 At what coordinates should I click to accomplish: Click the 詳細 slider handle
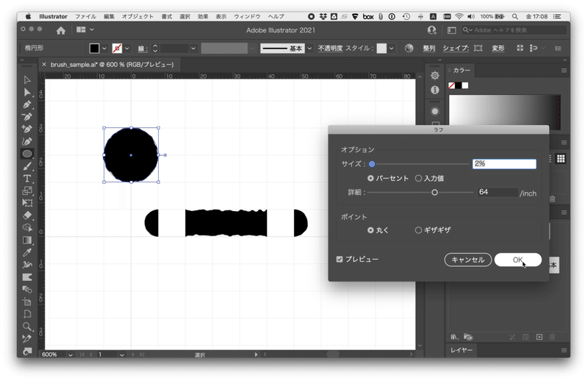pos(434,193)
